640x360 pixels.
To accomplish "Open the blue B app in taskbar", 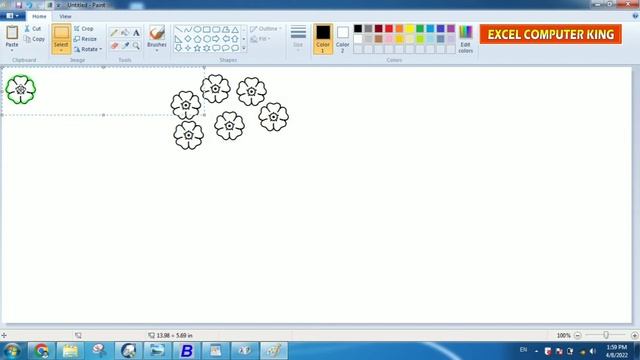I will pos(187,351).
